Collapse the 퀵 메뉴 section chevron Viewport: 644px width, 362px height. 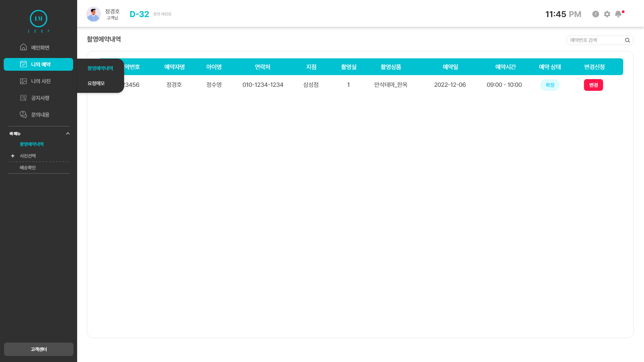[x=68, y=133]
